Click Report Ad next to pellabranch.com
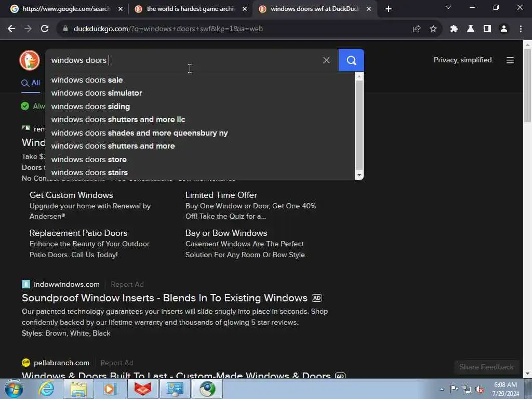Screen dimensions: 532x399 coord(117,363)
